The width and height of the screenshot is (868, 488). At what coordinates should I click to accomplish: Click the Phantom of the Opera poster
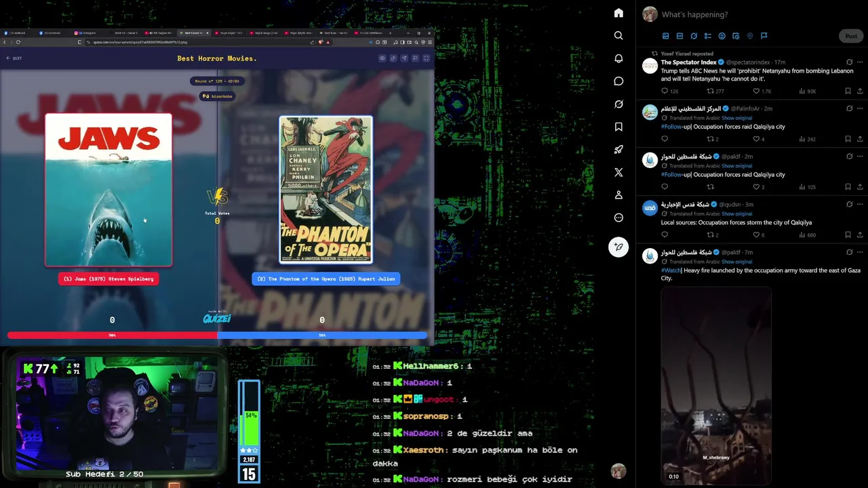(x=325, y=190)
